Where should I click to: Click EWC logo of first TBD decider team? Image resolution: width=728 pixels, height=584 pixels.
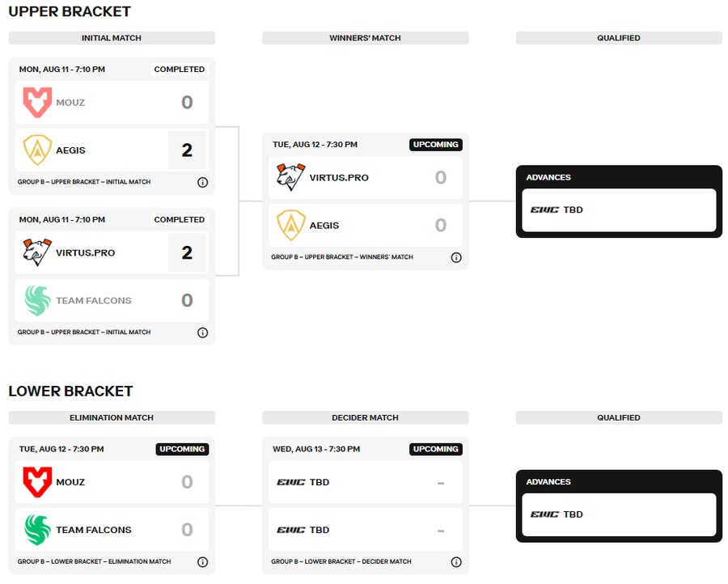[x=290, y=482]
